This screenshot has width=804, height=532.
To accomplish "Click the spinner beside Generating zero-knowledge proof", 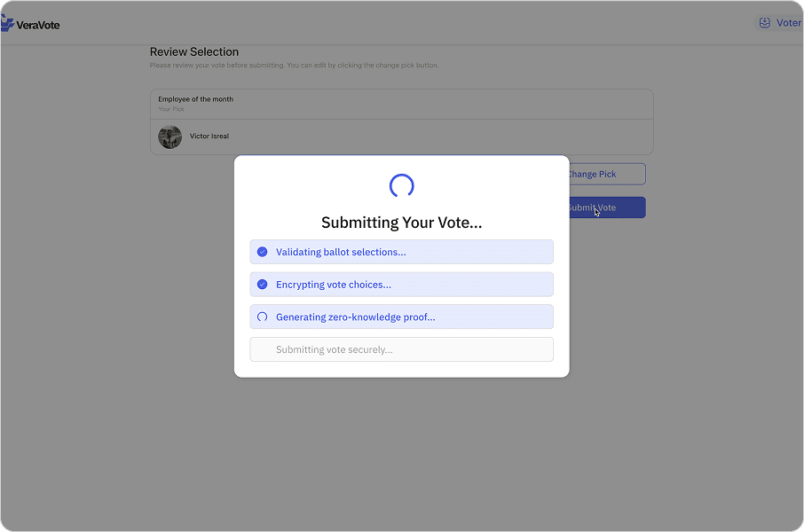I will click(262, 317).
